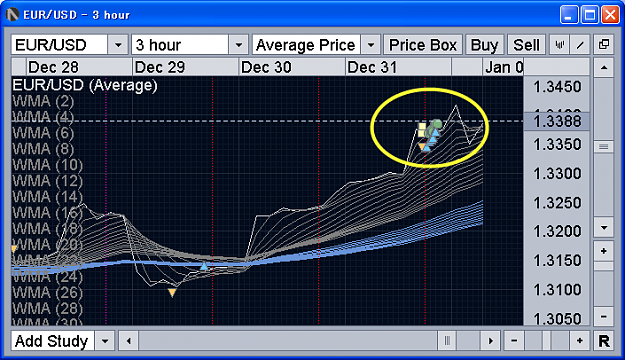This screenshot has height=360, width=625.
Task: Click the candlestick chart style icon
Action: pyautogui.click(x=559, y=45)
